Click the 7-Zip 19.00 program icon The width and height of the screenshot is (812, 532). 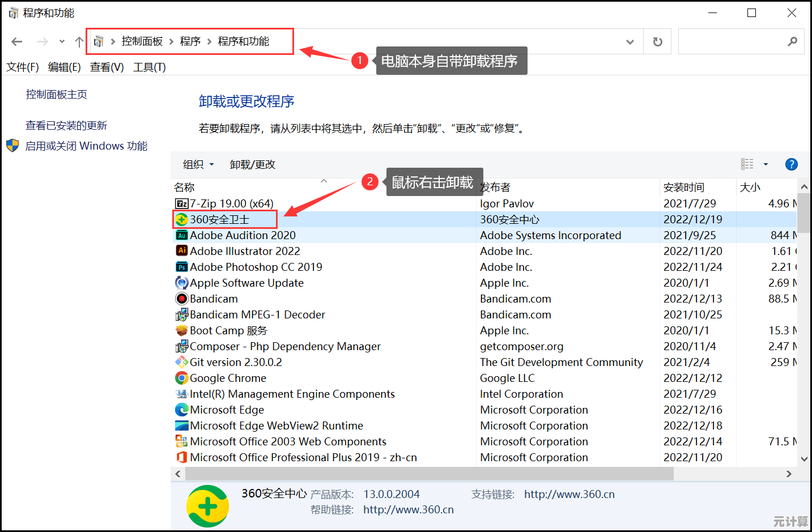181,203
